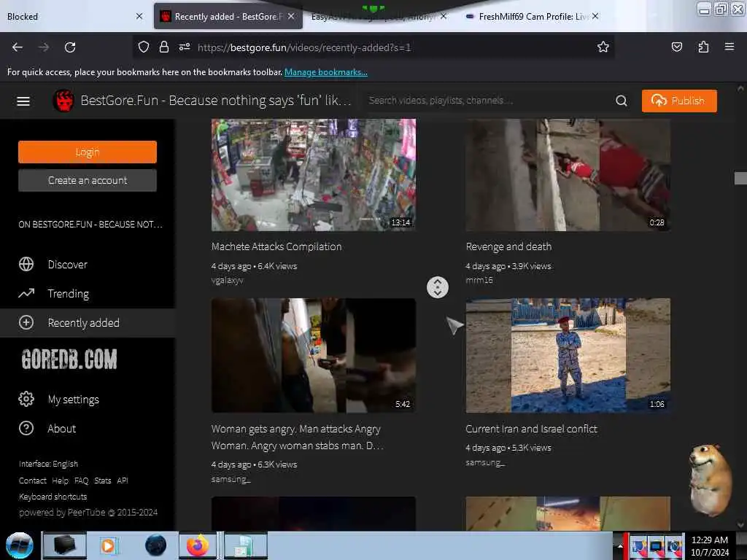Open the Manage bookmarks link

click(326, 72)
